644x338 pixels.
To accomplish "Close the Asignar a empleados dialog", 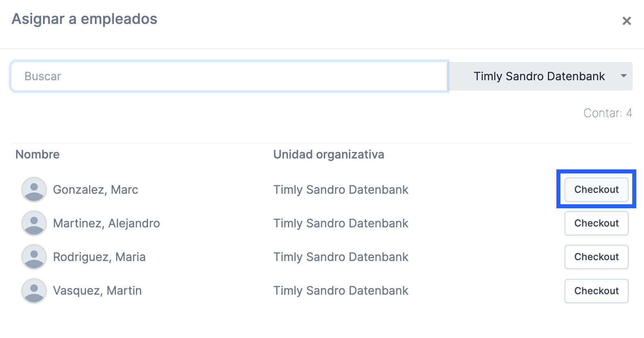I will click(x=627, y=21).
